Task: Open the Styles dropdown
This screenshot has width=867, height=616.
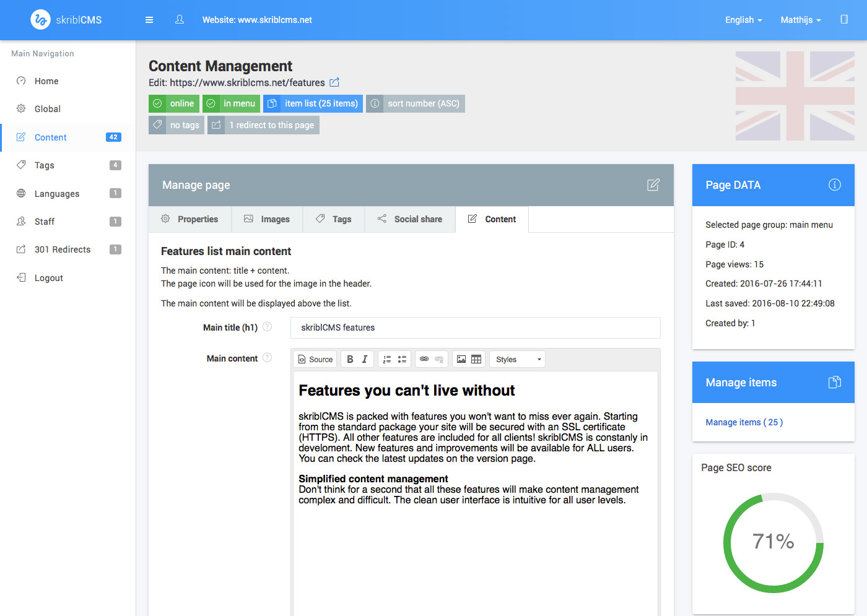Action: click(x=518, y=359)
